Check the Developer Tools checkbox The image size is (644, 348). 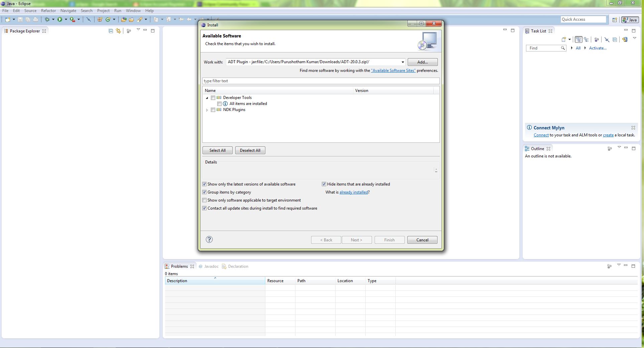click(213, 98)
